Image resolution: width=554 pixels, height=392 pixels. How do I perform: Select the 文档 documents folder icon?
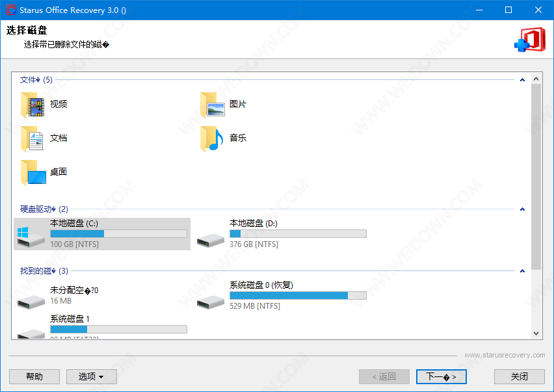click(33, 138)
